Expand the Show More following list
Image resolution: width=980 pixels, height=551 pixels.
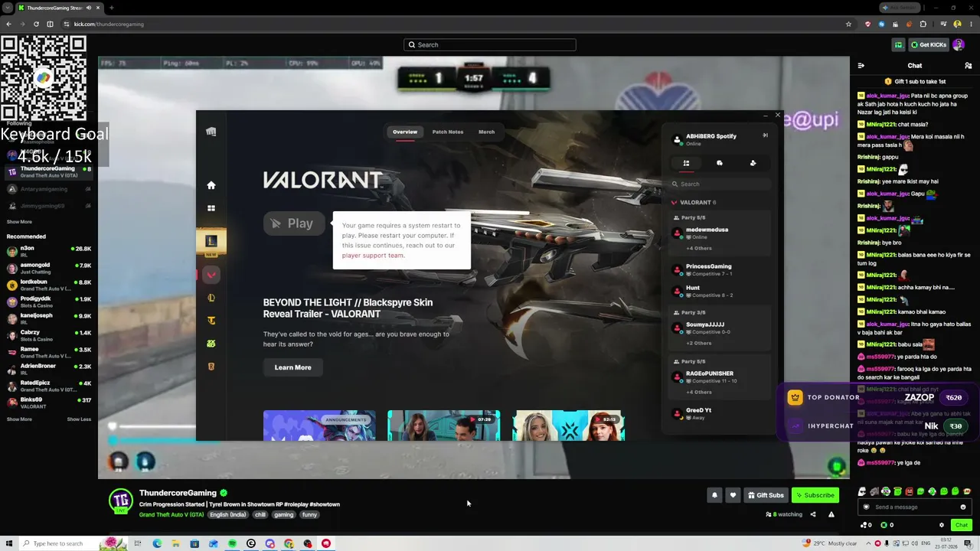click(19, 222)
